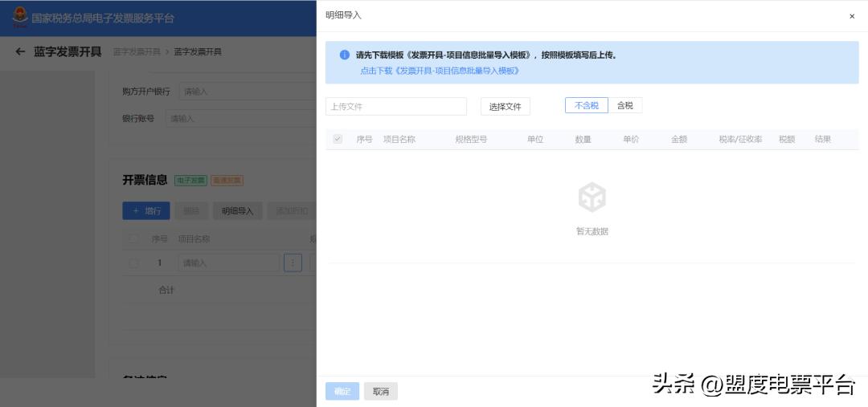Select the 含税 option

[x=625, y=105]
